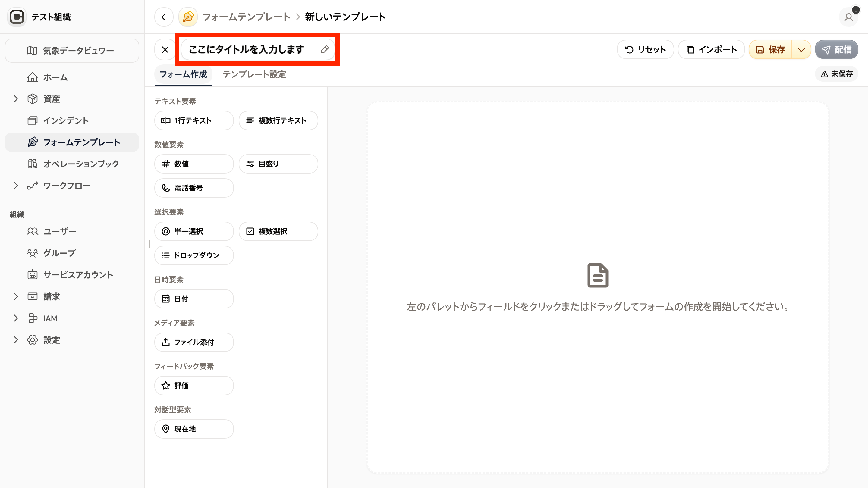The image size is (868, 488).
Task: Click the 保存 button
Action: (770, 49)
